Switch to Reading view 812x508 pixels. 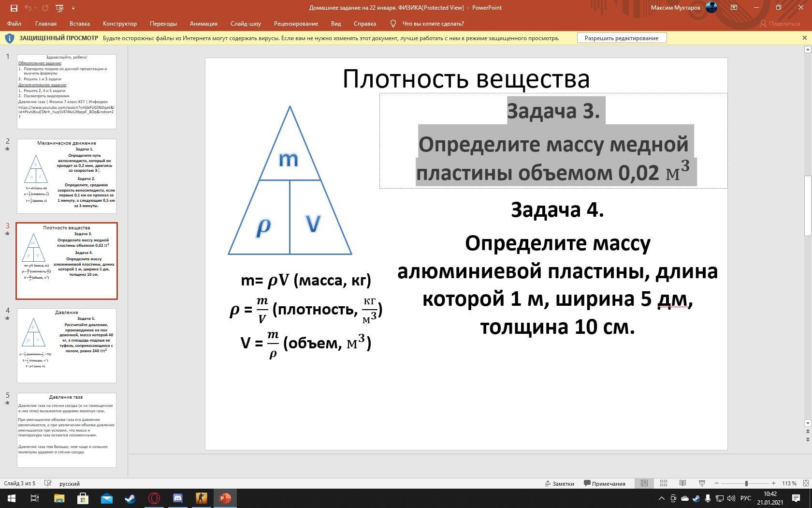click(x=683, y=483)
